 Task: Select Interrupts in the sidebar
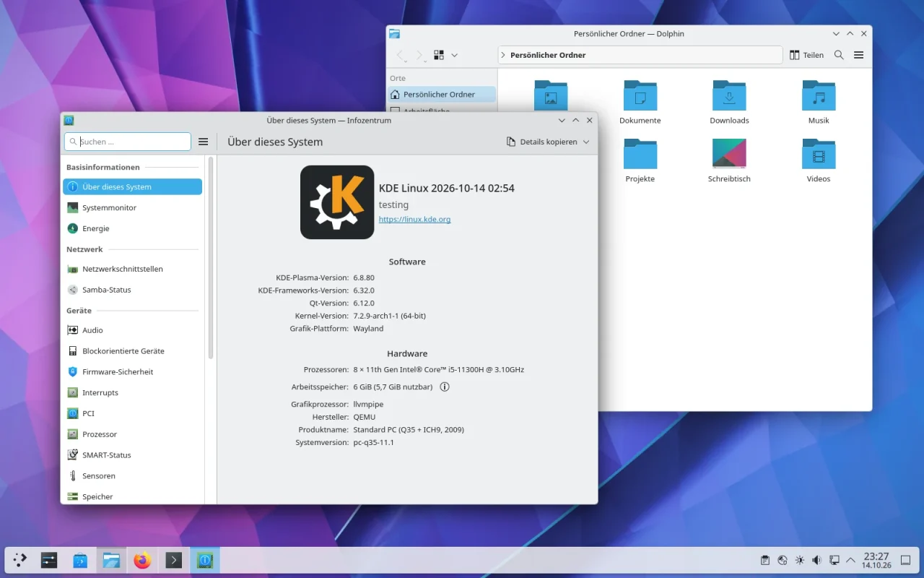coord(132,392)
